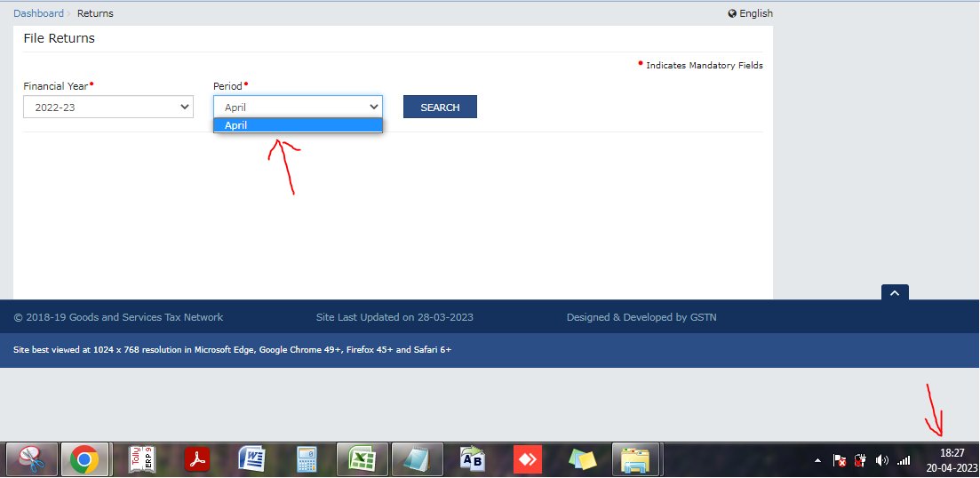
Task: Open Microsoft Word from the taskbar
Action: [251, 460]
